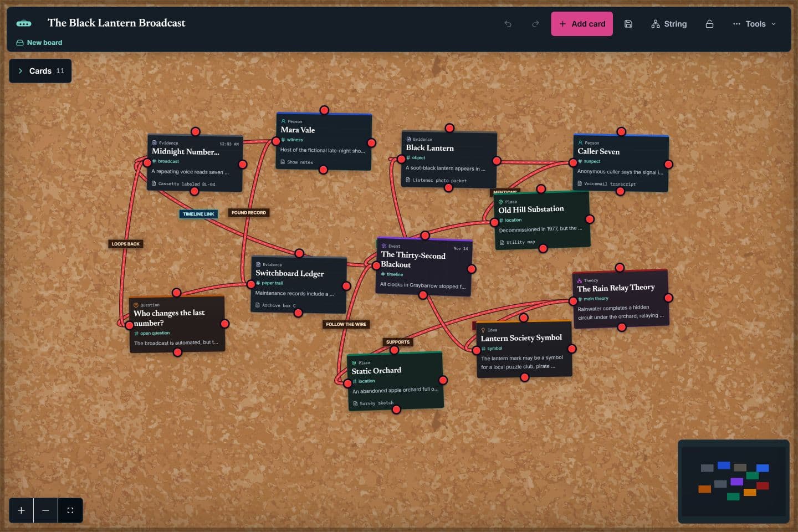Screen dimensions: 798x532
Task: Click the Caller Seven card title
Action: pos(598,151)
